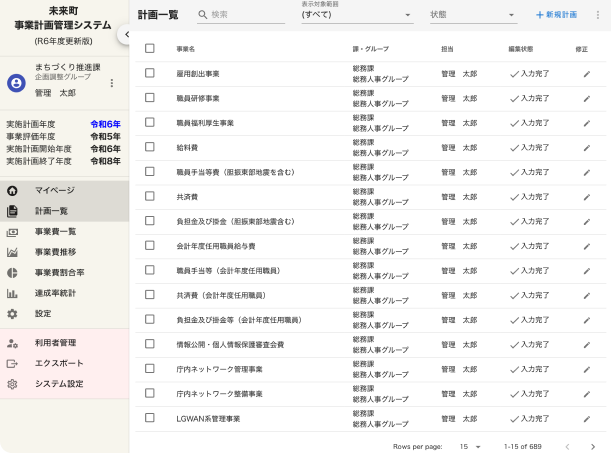611x453 pixels.
Task: Edit 会計年度任用職員給与費 with pencil icon
Action: click(x=587, y=247)
